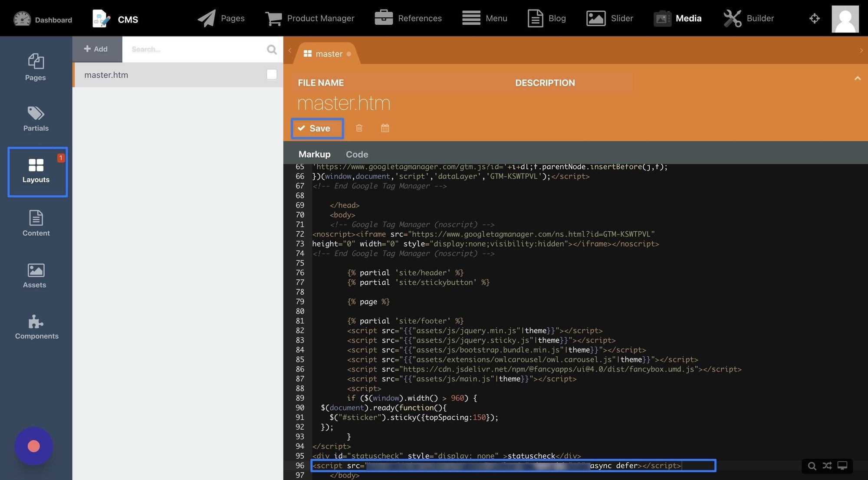Switch to the Markup tab
Screen dimensions: 868x480
click(x=314, y=154)
